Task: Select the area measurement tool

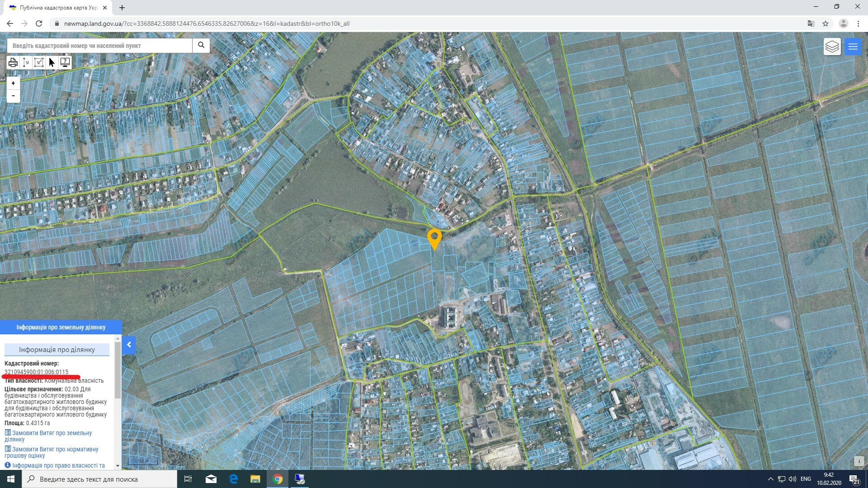Action: click(x=39, y=62)
